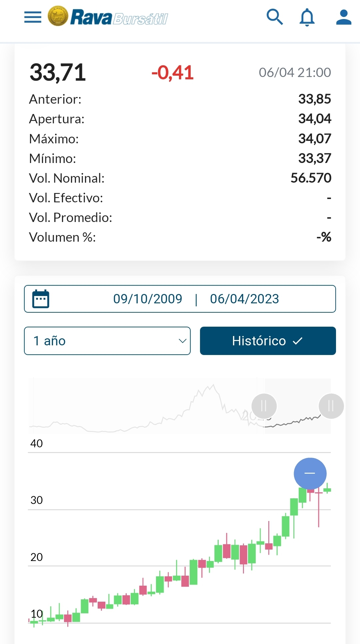Viewport: 360px width, 644px height.
Task: Click the right range slider handle
Action: pyautogui.click(x=331, y=406)
